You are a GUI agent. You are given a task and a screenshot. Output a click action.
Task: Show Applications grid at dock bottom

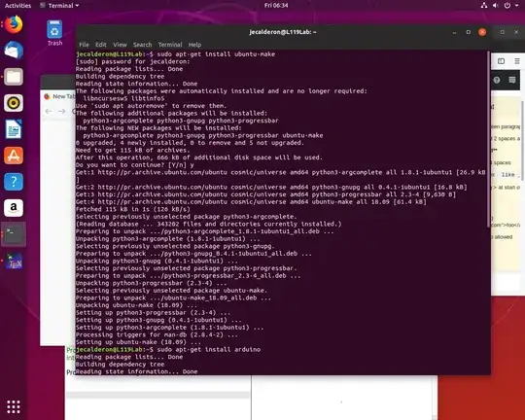tap(14, 407)
